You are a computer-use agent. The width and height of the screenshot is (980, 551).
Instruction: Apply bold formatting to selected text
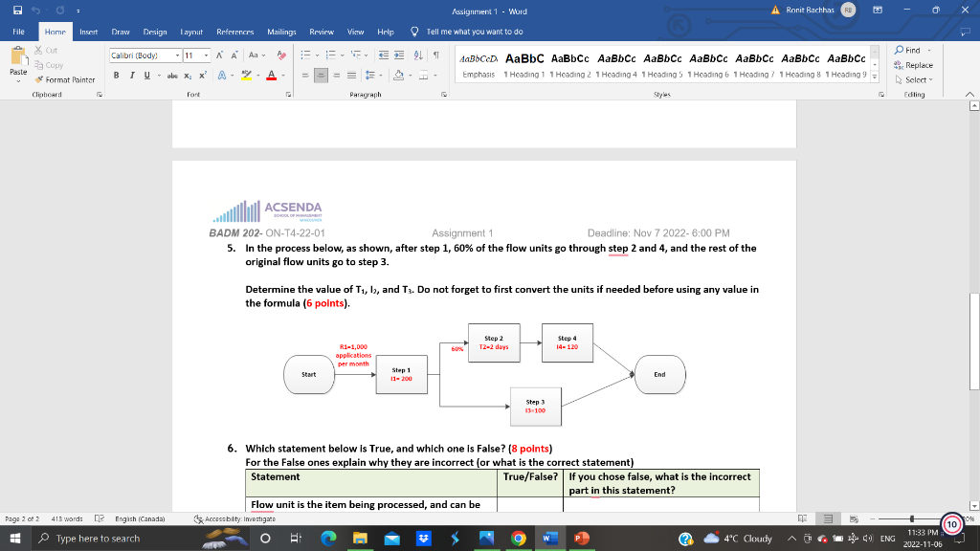click(117, 75)
